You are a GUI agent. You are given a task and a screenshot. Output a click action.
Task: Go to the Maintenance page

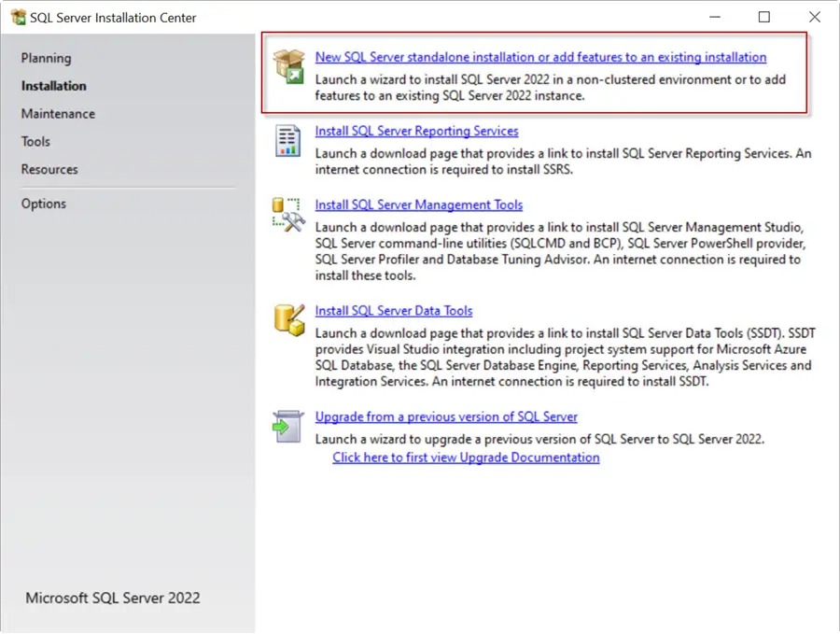click(58, 114)
